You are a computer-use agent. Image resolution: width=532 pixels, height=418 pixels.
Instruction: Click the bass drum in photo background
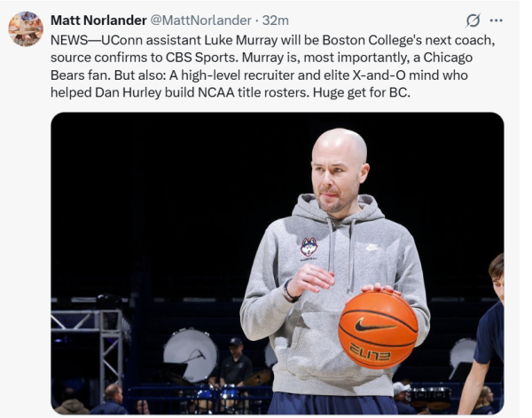[190, 352]
